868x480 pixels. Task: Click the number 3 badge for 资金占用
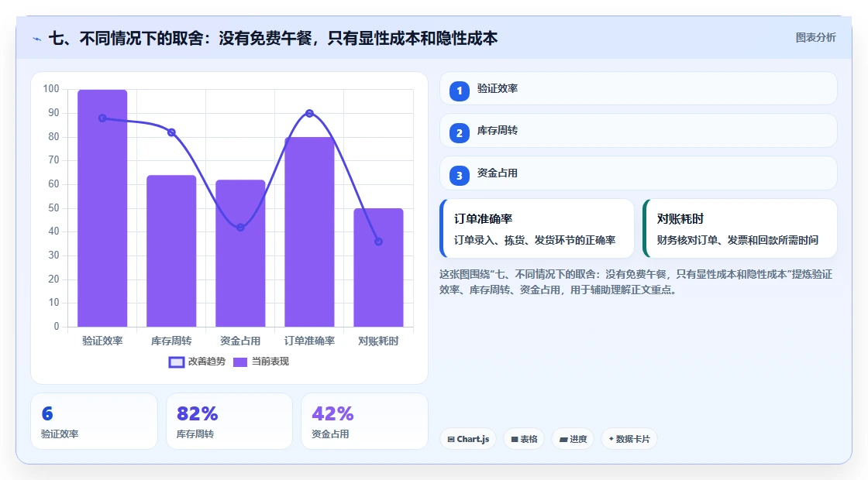tap(460, 176)
